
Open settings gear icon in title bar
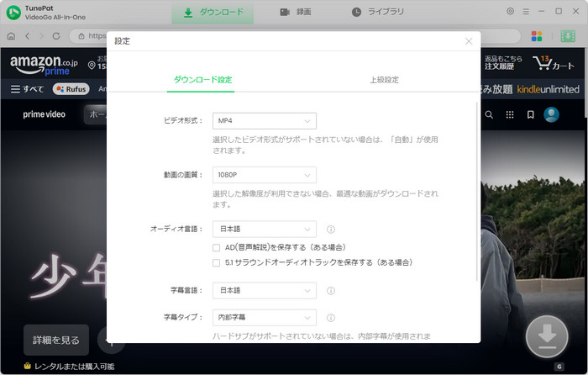(510, 11)
